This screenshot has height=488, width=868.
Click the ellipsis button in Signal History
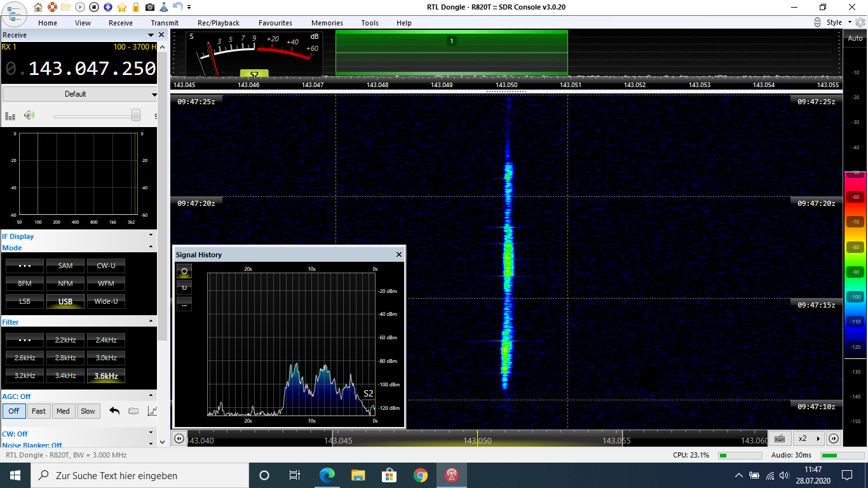click(x=184, y=304)
